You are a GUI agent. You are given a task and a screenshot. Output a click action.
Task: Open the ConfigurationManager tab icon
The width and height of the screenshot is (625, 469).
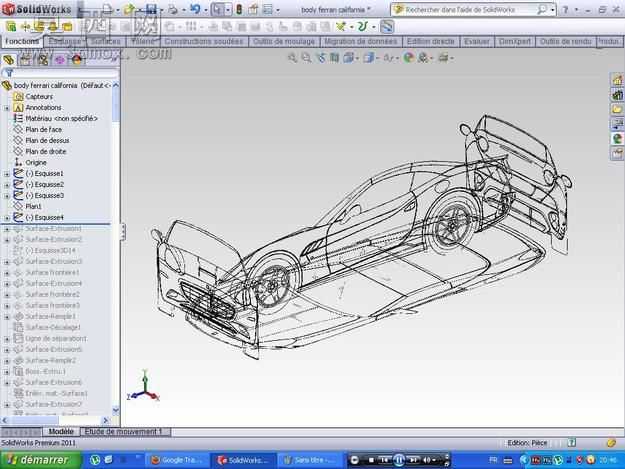coord(43,60)
